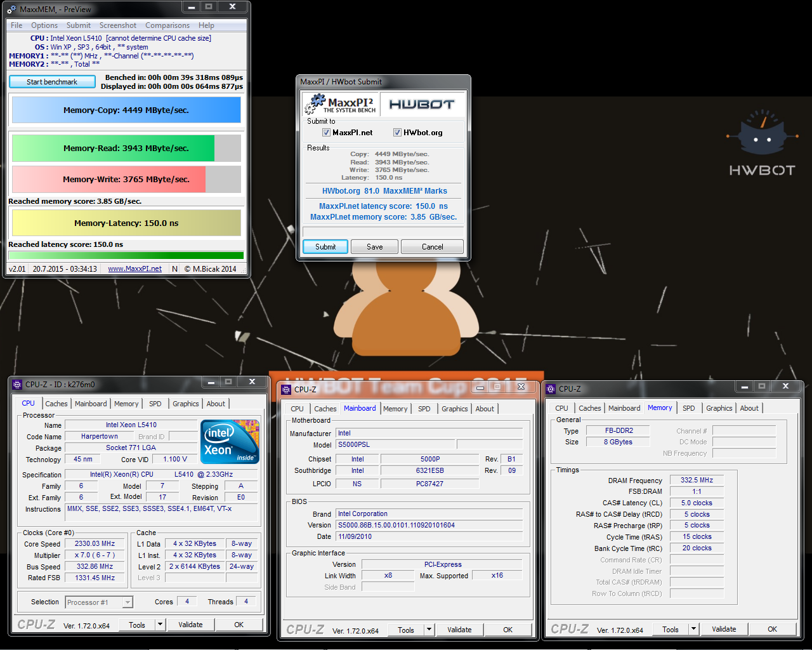
Task: Click the Memory-Write result bar
Action: [126, 179]
